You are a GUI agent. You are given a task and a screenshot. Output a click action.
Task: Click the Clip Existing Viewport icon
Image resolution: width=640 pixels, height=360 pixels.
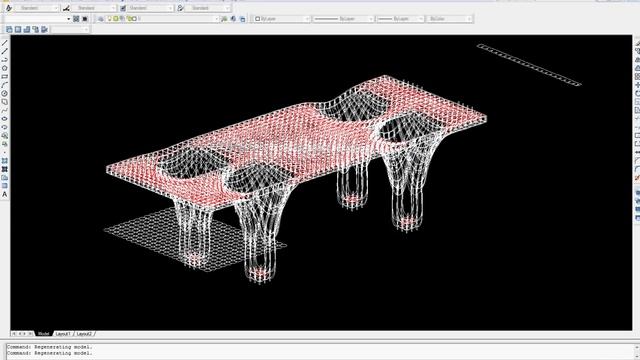44,29
